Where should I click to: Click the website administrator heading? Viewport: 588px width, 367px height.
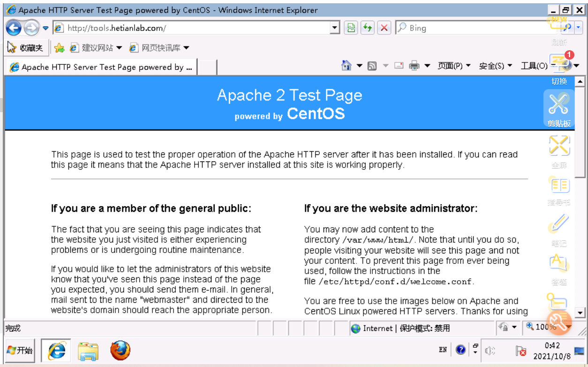tap(391, 208)
